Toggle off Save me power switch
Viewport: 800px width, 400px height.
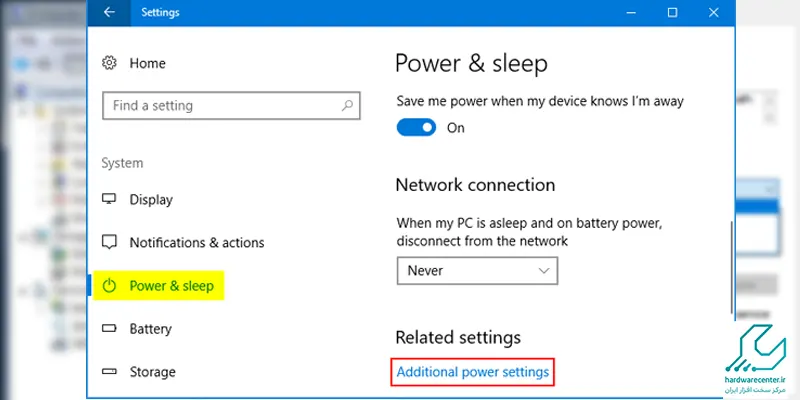coord(416,128)
